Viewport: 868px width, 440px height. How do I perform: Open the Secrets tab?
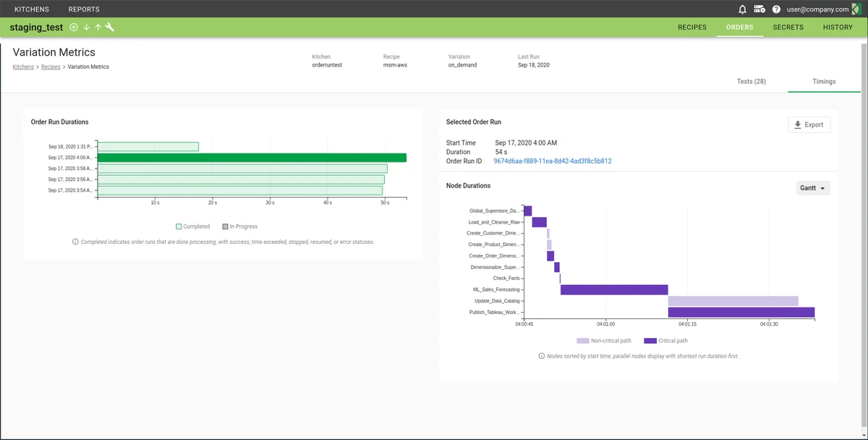tap(788, 27)
